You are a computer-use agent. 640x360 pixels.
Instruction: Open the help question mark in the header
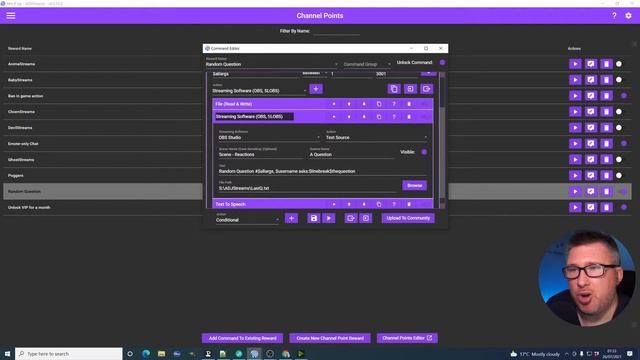click(614, 16)
